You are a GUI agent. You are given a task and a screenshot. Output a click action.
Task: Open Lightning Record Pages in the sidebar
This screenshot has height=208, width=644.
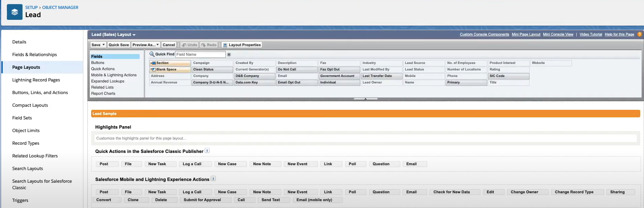point(36,80)
